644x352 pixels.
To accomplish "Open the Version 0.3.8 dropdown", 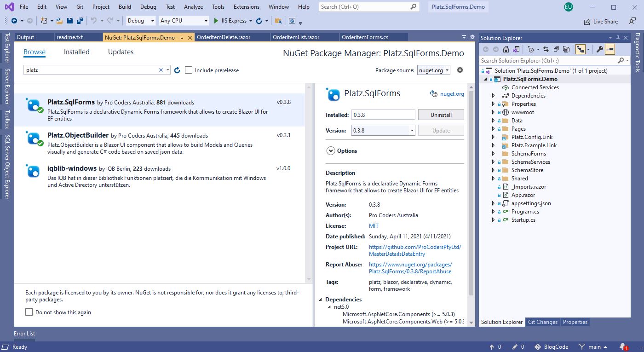I will (x=383, y=130).
